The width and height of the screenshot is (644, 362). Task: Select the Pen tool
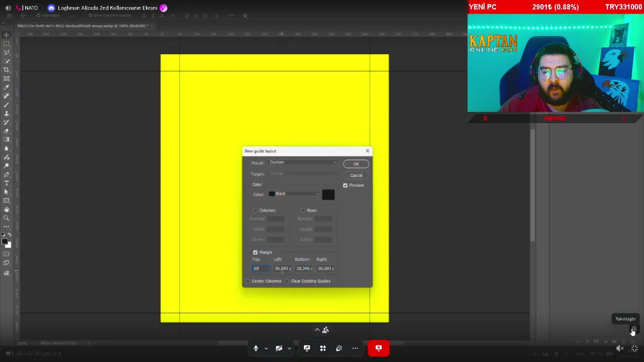click(7, 174)
